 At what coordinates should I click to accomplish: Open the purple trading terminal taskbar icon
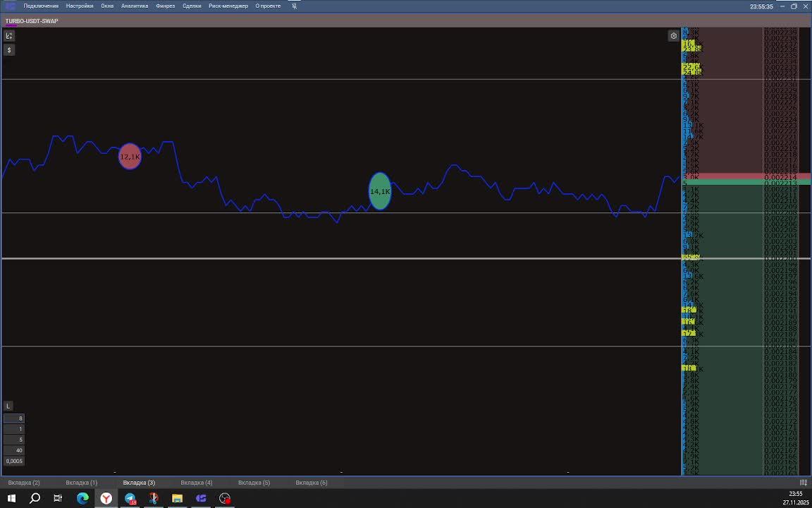201,499
